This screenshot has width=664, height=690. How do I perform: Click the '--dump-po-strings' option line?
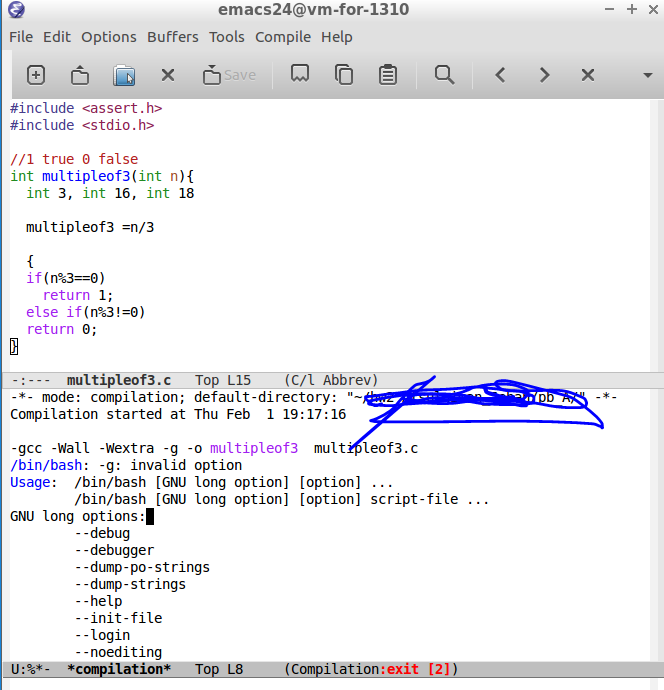coord(142,567)
